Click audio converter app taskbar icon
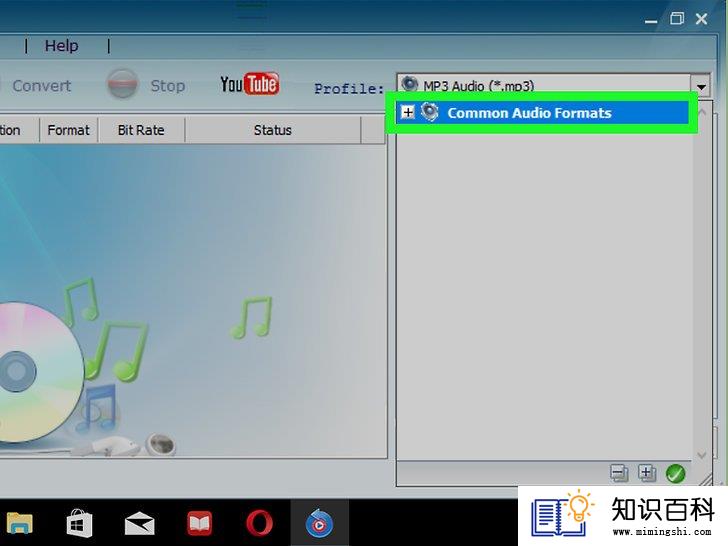This screenshot has width=728, height=546. 319,523
